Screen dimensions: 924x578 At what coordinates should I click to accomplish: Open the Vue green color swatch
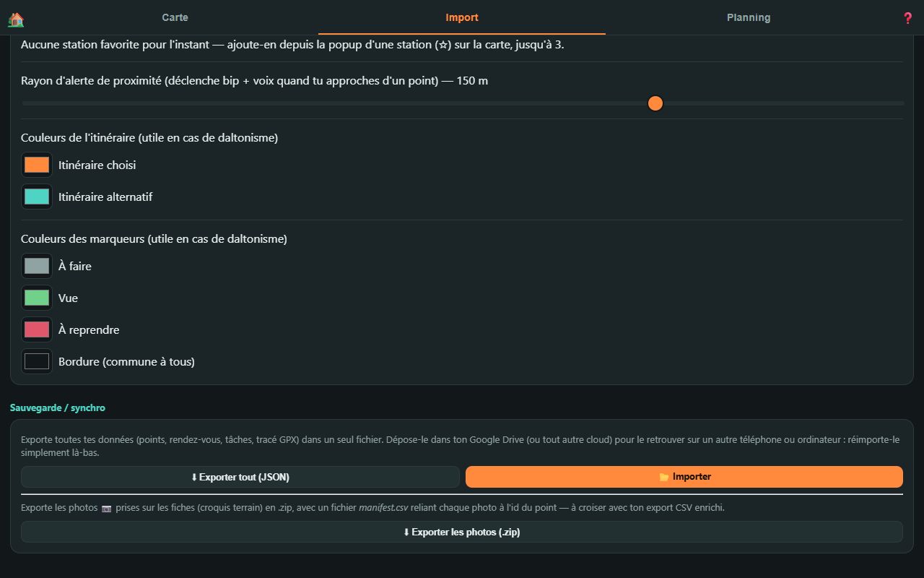[x=37, y=298]
